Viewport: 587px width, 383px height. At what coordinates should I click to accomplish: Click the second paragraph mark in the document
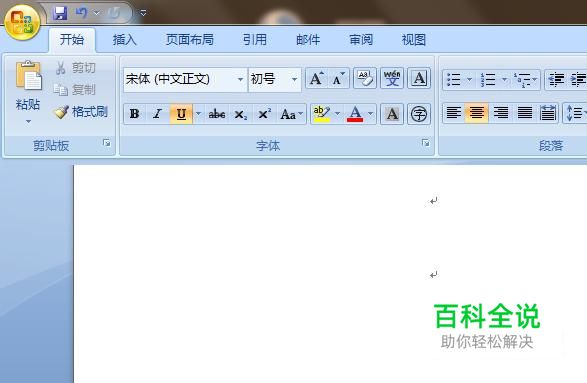coord(433,275)
